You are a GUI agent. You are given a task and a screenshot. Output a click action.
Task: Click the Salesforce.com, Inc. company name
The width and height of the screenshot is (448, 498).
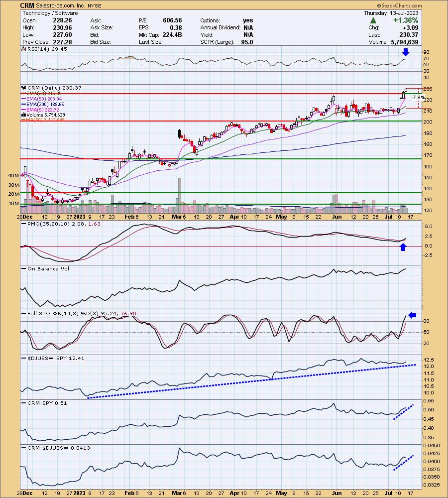click(61, 5)
